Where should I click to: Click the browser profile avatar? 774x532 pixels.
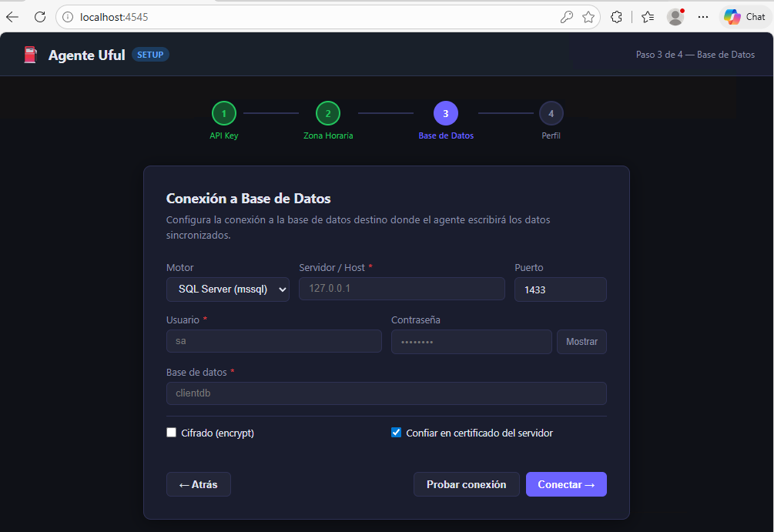(x=675, y=16)
